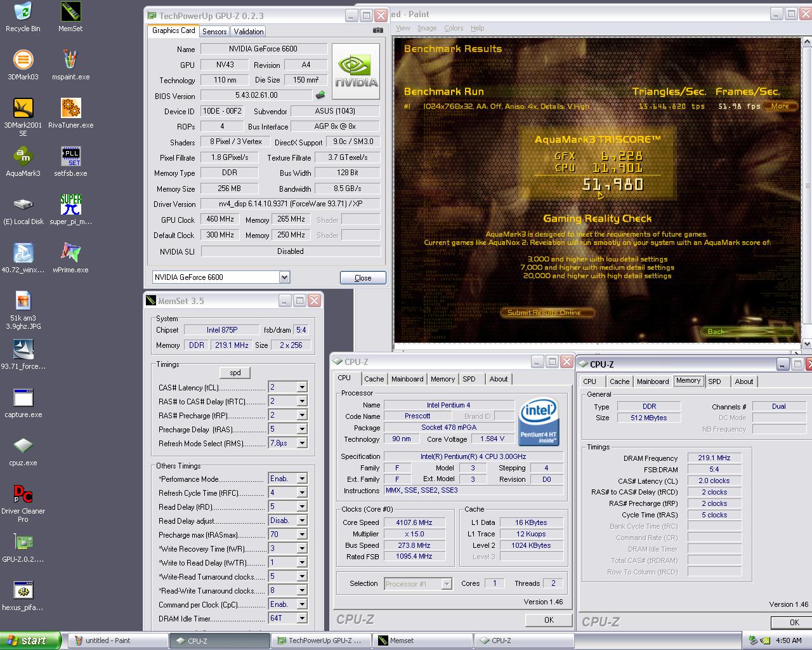Click the spd button in MemSet

coord(235,373)
